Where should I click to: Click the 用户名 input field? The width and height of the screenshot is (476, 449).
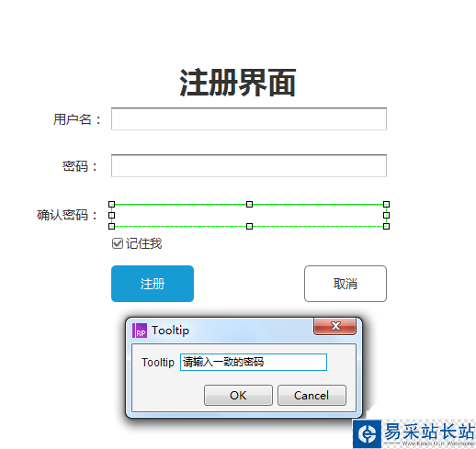(x=249, y=118)
